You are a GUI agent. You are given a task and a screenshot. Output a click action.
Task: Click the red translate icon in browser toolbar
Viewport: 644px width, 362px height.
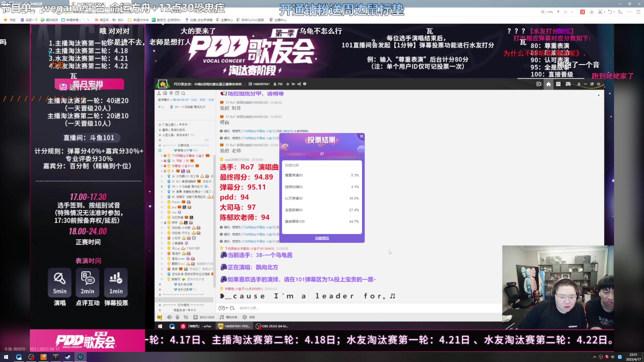tap(583, 12)
